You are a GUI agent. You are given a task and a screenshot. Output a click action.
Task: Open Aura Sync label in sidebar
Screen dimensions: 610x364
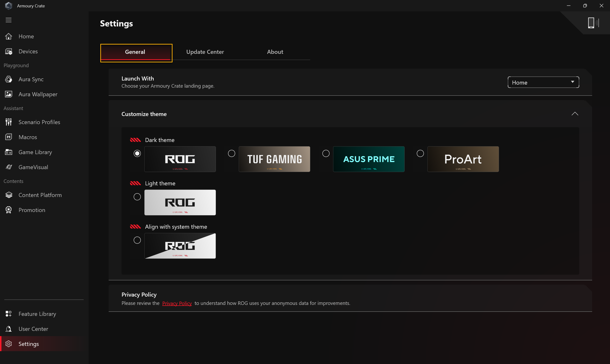click(31, 79)
